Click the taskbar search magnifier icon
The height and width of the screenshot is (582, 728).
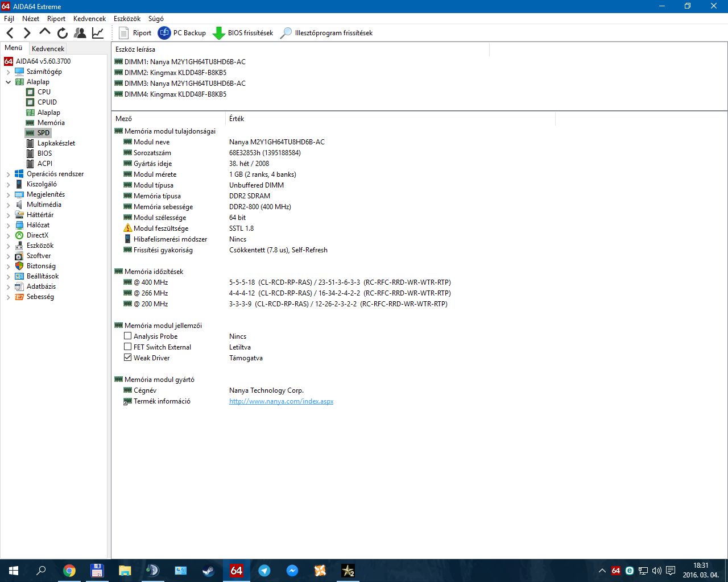pyautogui.click(x=41, y=571)
